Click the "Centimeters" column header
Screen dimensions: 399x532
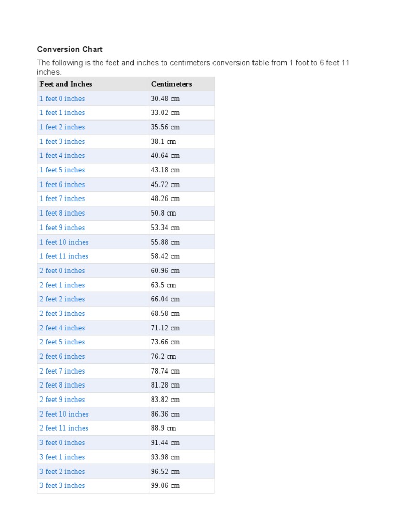click(x=171, y=84)
